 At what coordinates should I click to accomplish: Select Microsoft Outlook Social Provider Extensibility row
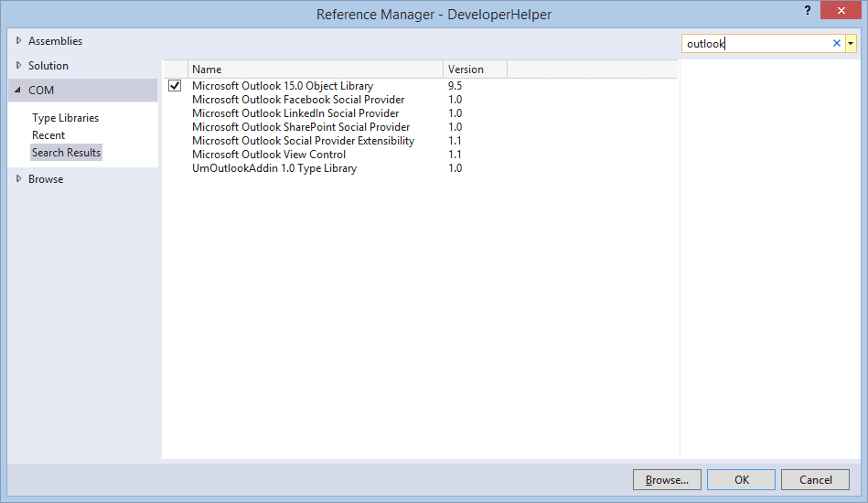(x=421, y=141)
